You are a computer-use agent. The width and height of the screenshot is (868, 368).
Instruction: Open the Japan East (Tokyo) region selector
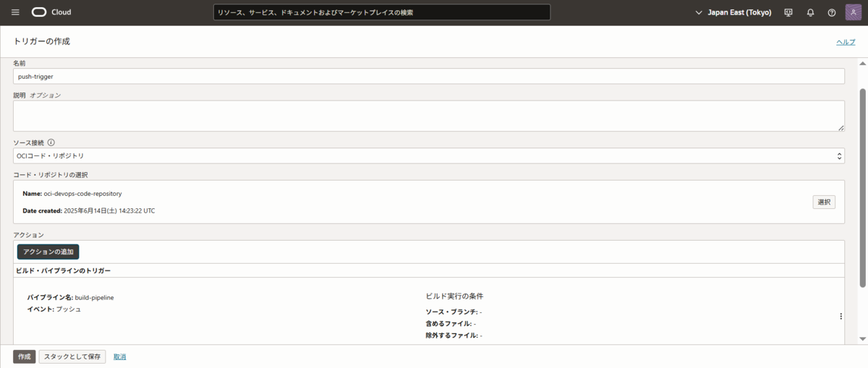click(x=733, y=12)
